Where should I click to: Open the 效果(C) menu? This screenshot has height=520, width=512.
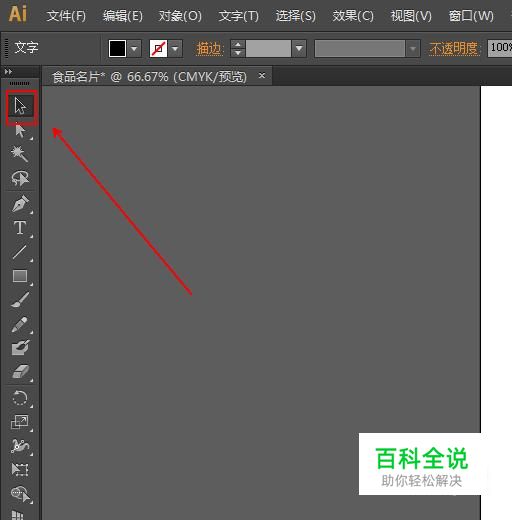(353, 16)
